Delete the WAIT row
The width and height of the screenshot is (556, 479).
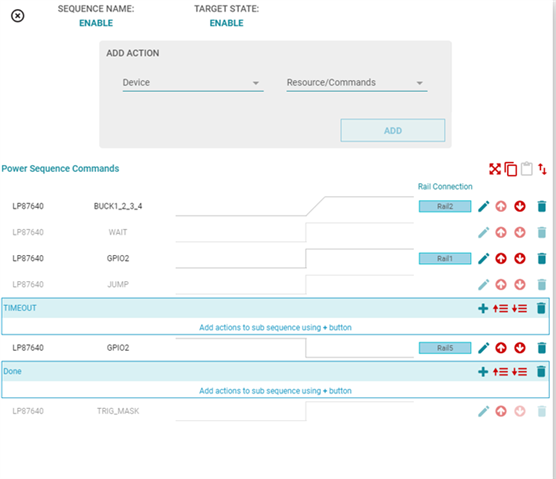point(541,233)
